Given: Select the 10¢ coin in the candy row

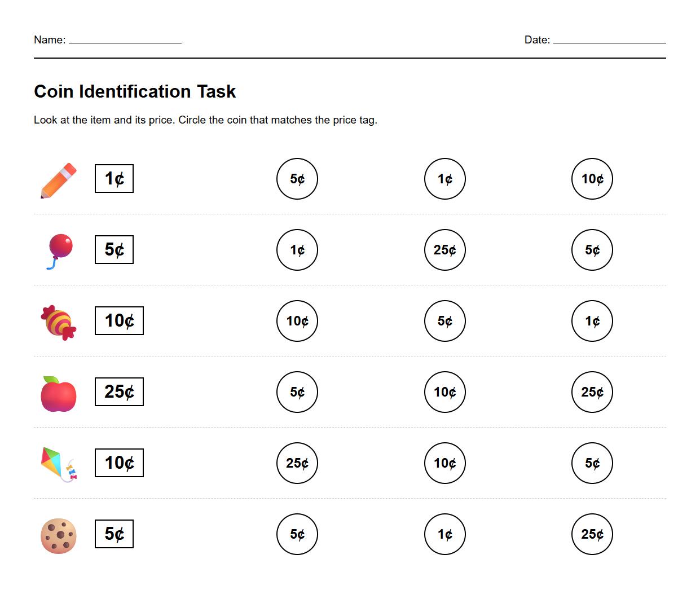Looking at the screenshot, I should [297, 321].
